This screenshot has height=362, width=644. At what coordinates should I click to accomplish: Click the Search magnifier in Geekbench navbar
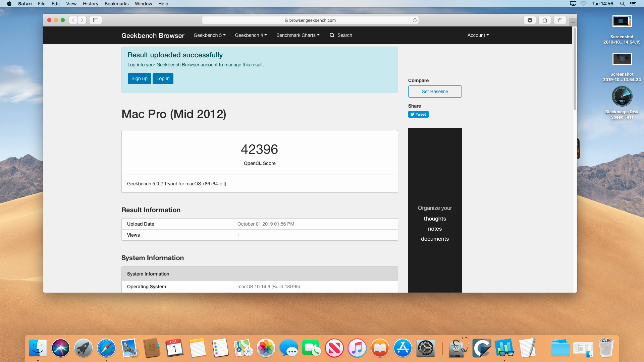pyautogui.click(x=332, y=35)
